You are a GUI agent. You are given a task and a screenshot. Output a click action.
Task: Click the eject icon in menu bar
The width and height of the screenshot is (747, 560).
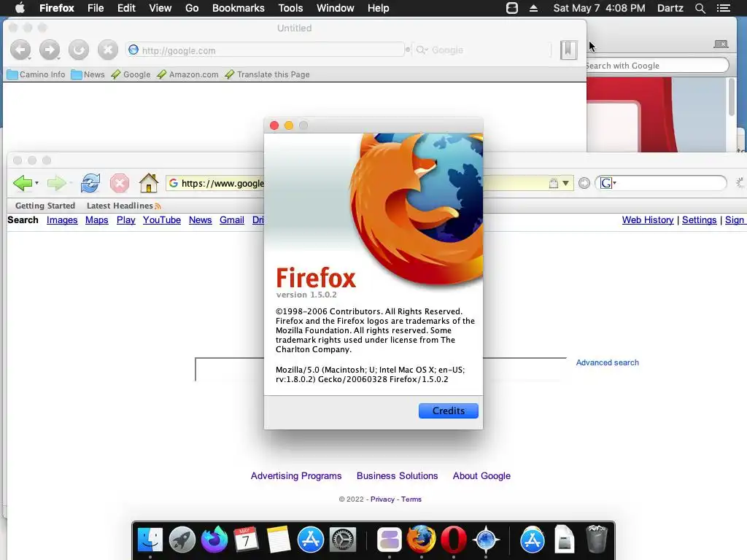(x=533, y=8)
